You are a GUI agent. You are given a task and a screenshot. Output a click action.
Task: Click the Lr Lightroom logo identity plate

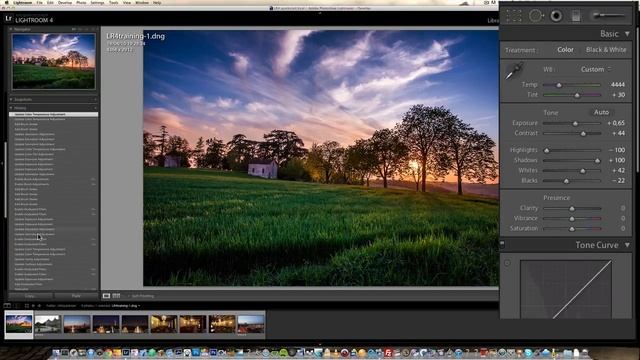coord(9,19)
